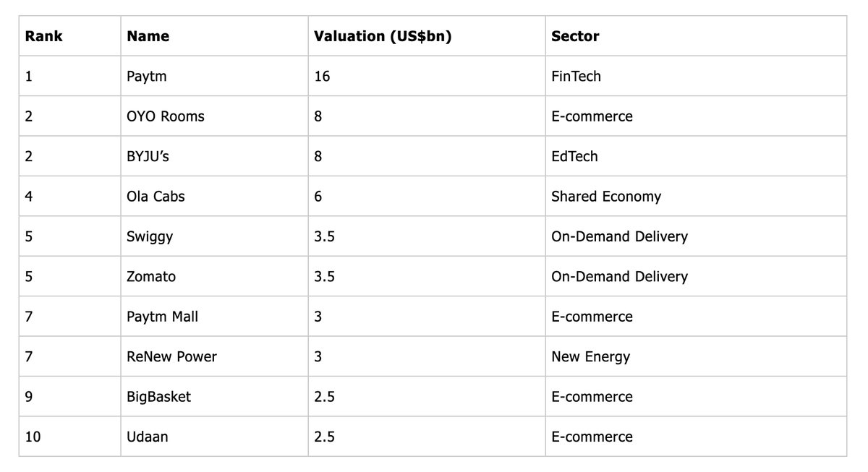868x472 pixels.
Task: Select the Zomato name cell
Action: pos(151,277)
